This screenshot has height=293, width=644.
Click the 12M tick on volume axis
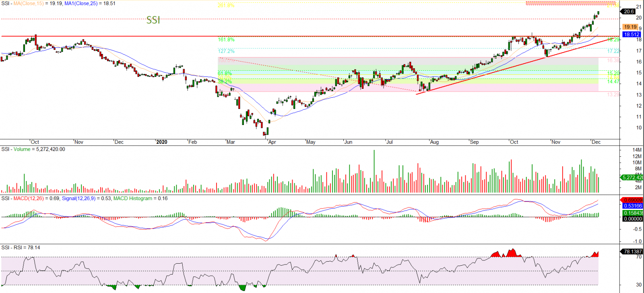(637, 156)
